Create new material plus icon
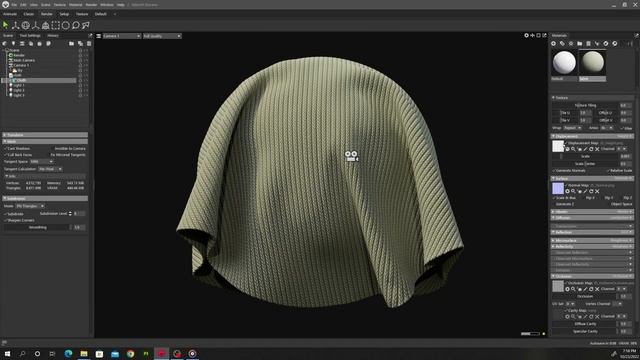 tap(553, 43)
